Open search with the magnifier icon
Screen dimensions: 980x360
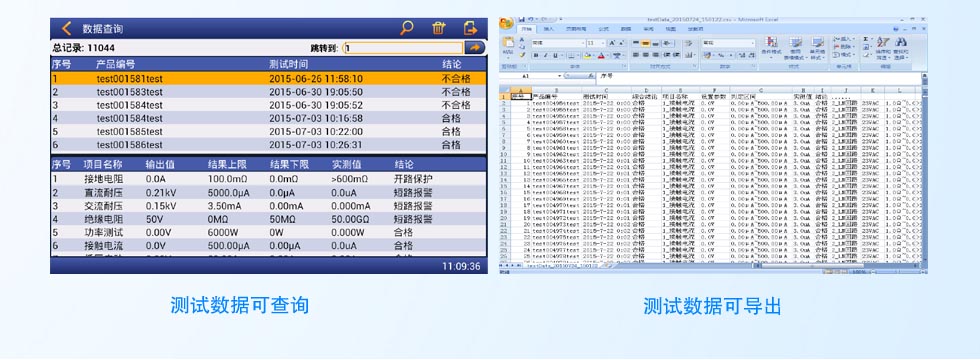[407, 28]
